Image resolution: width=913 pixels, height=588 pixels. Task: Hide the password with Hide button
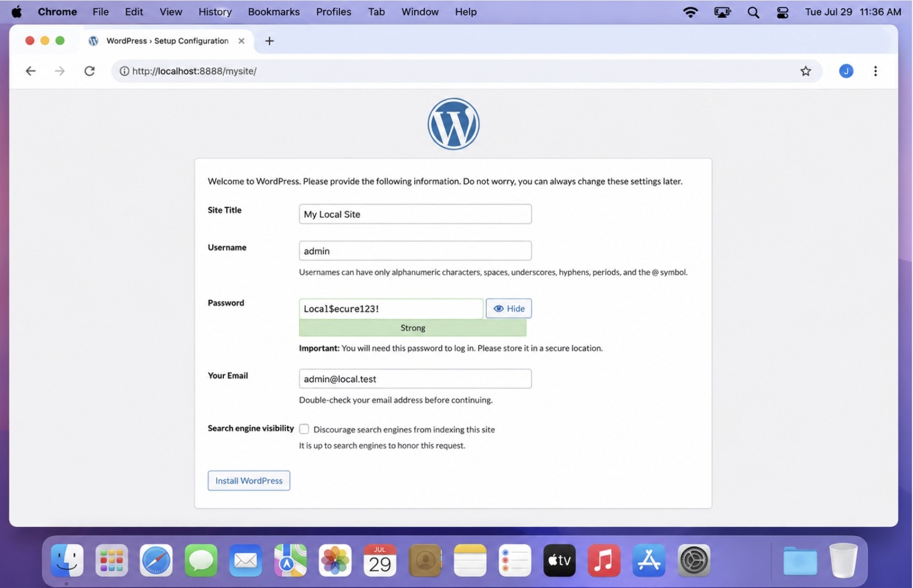click(x=509, y=309)
